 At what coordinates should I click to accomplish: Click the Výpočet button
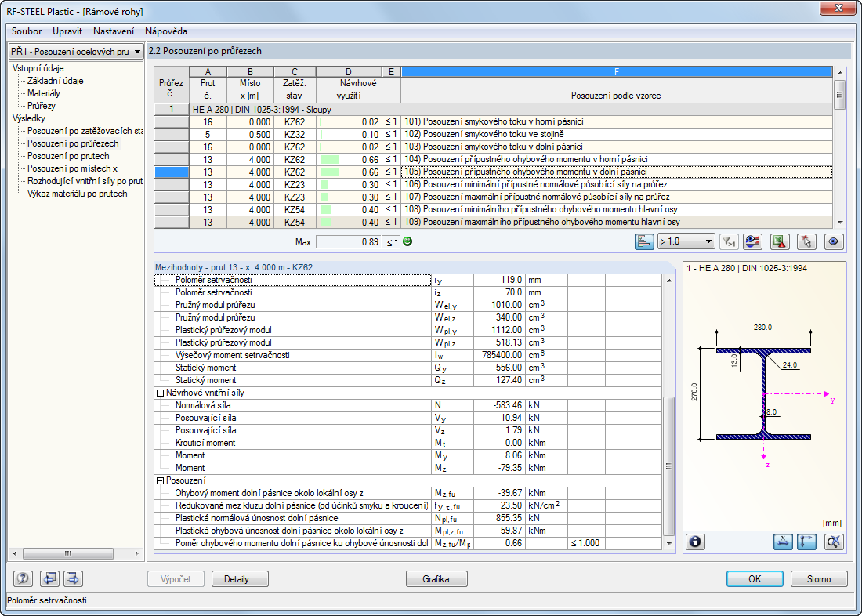(x=176, y=578)
